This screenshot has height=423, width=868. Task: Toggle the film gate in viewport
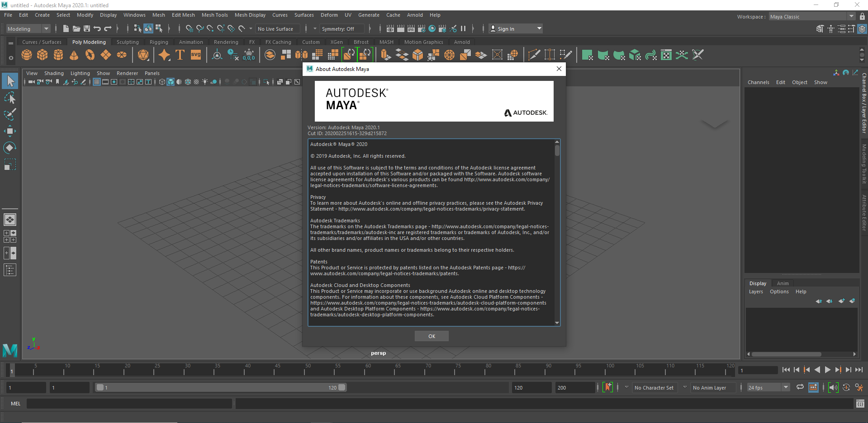[x=105, y=82]
